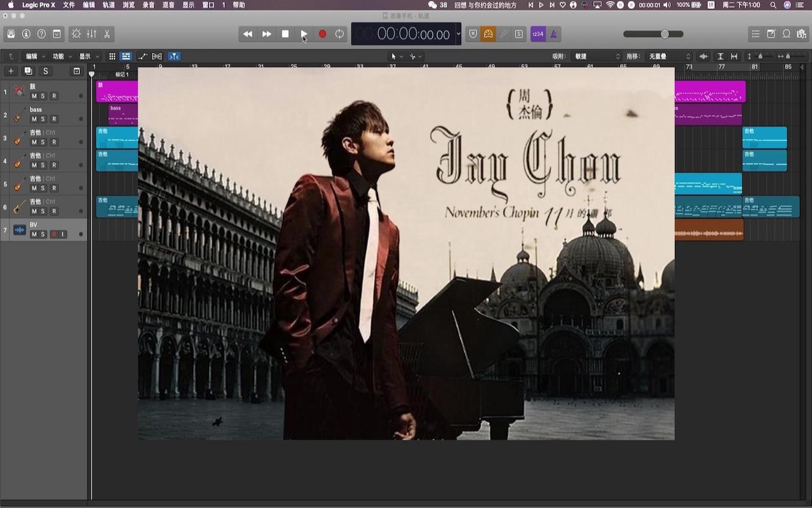Click the red Record button
This screenshot has width=812, height=508.
pyautogui.click(x=322, y=34)
